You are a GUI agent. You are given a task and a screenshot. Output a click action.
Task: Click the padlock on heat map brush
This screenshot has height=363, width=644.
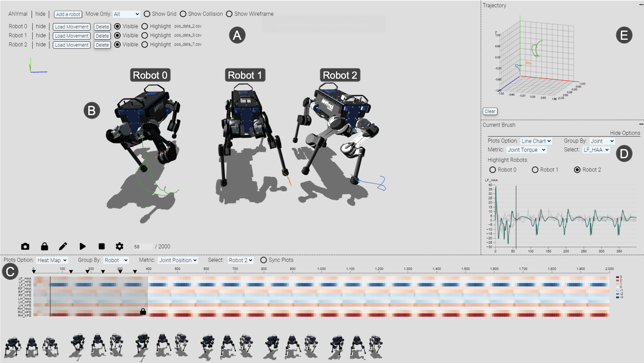(x=143, y=312)
